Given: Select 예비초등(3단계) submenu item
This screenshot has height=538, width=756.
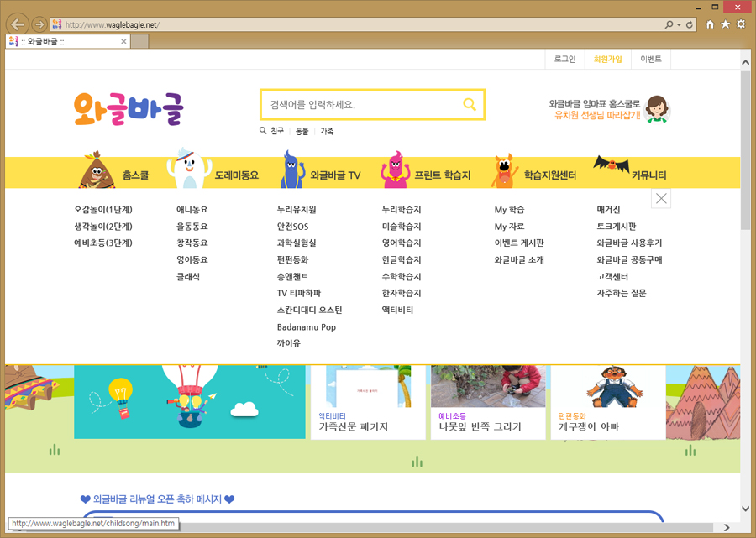Looking at the screenshot, I should coord(103,243).
